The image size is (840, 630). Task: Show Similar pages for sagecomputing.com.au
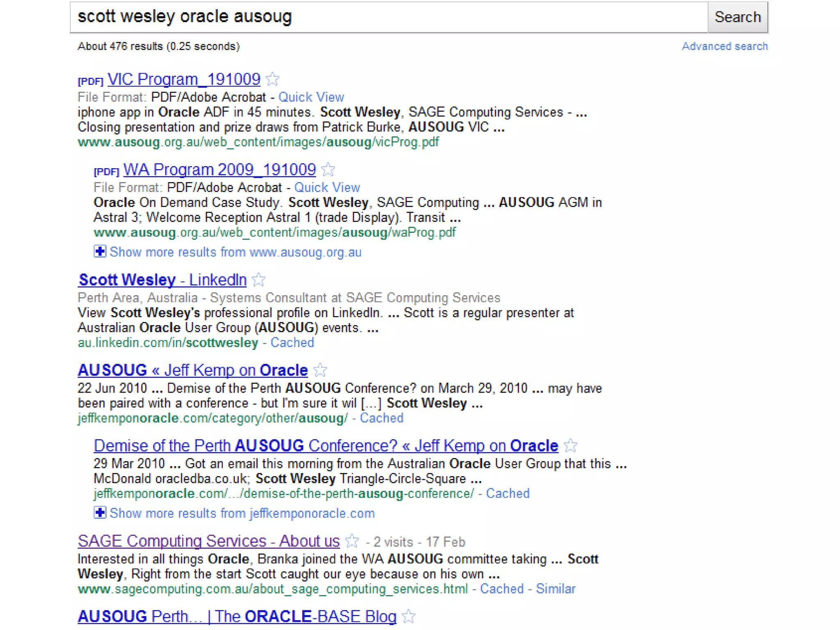click(x=555, y=589)
